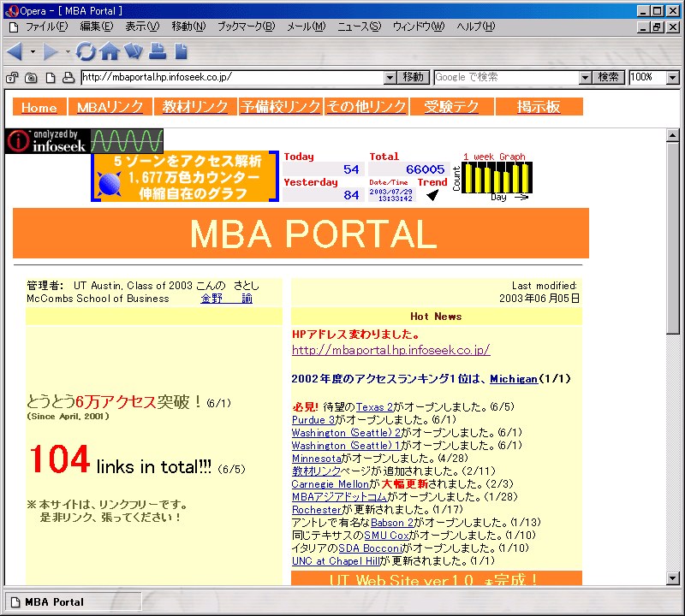685x616 pixels.
Task: Click into the Google で検索 search field
Action: 507,78
